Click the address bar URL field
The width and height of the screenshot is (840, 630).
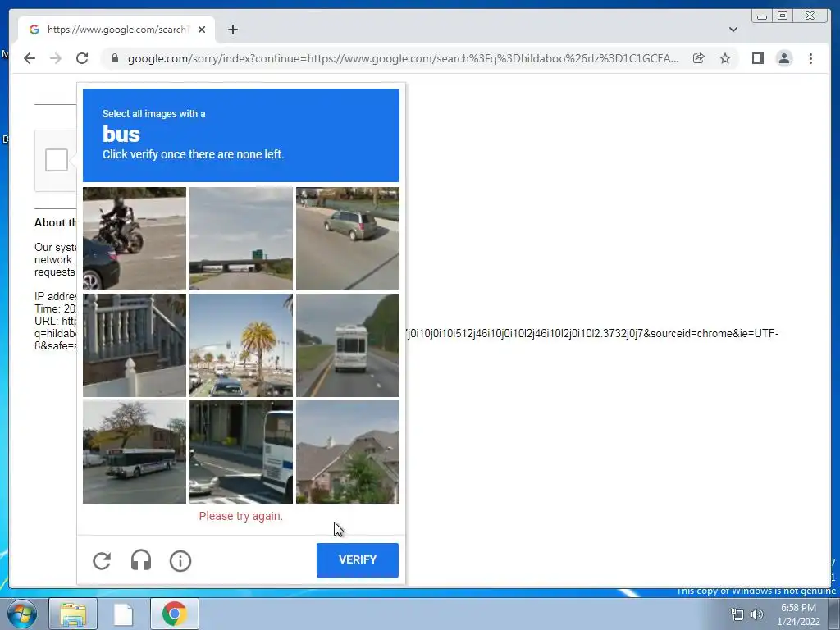(x=403, y=58)
